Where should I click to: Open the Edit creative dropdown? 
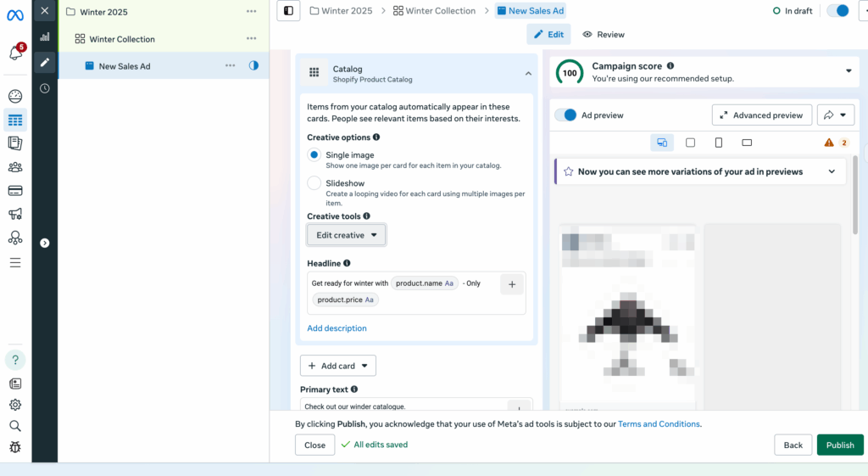click(346, 235)
